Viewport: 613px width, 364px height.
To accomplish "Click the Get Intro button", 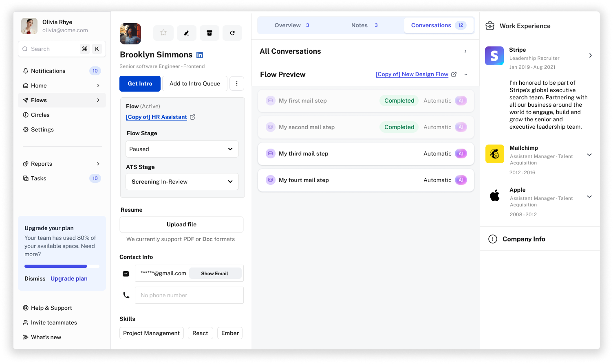I will [140, 83].
